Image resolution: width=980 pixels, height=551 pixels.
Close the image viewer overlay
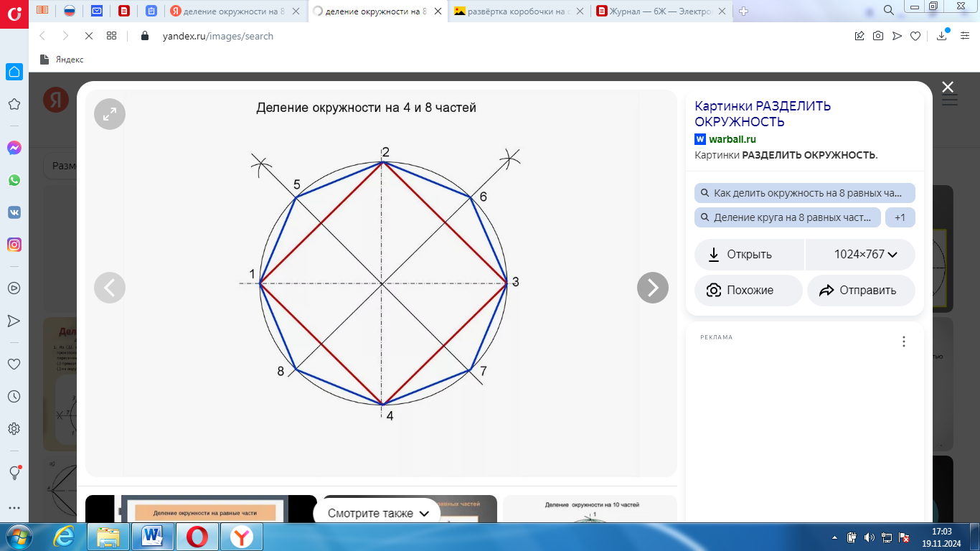[x=948, y=88]
